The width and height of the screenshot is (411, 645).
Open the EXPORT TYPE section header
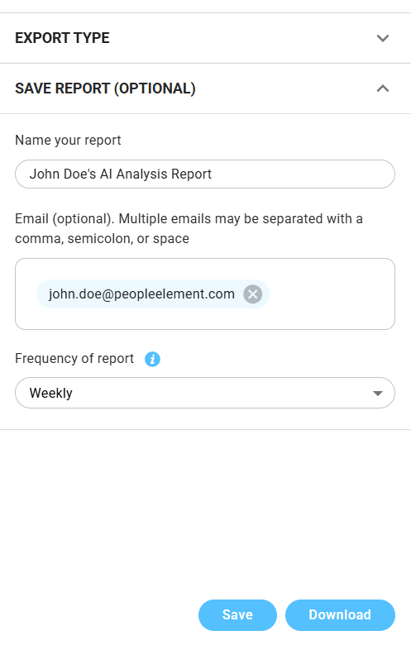coord(205,38)
